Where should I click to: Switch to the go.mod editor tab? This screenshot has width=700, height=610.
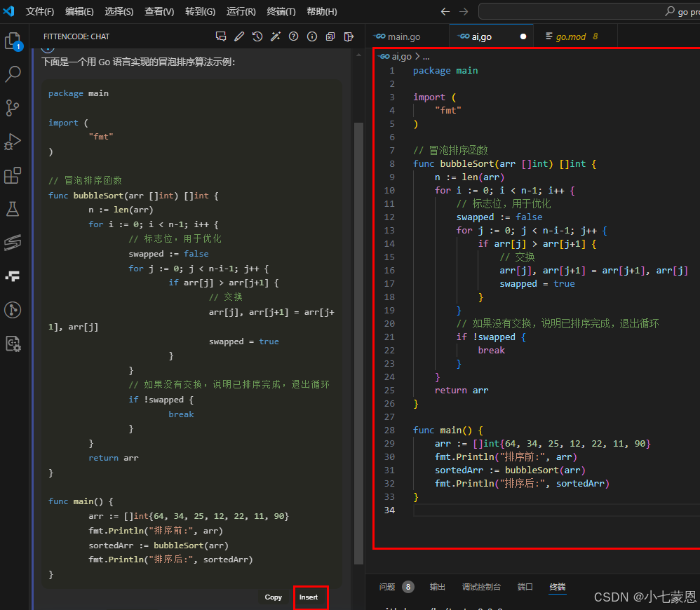(570, 36)
